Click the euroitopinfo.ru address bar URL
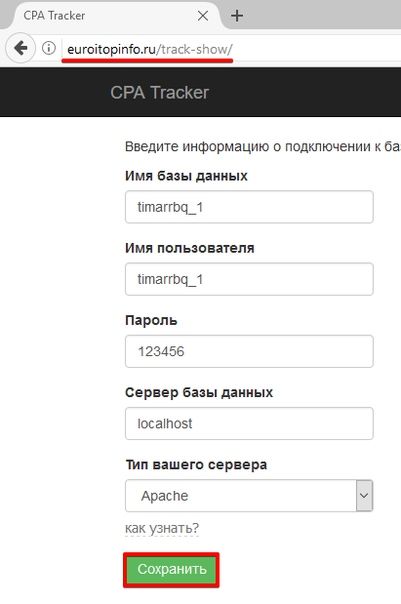Image resolution: width=401 pixels, height=604 pixels. (x=150, y=49)
